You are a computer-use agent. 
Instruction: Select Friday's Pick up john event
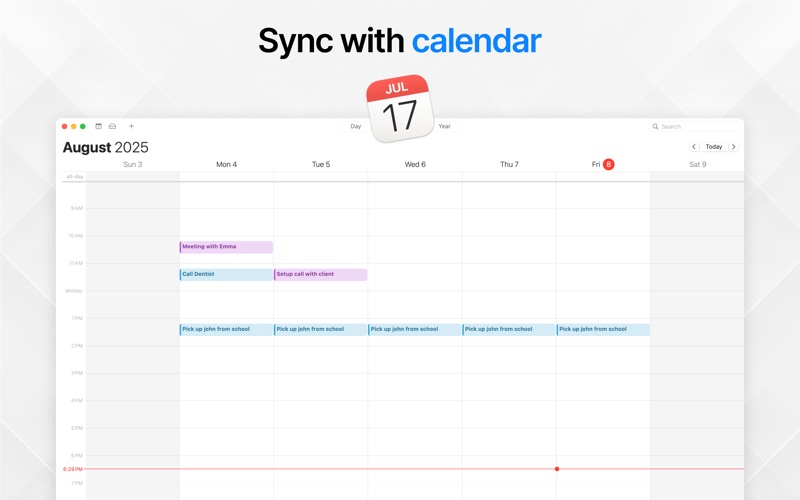pos(603,329)
